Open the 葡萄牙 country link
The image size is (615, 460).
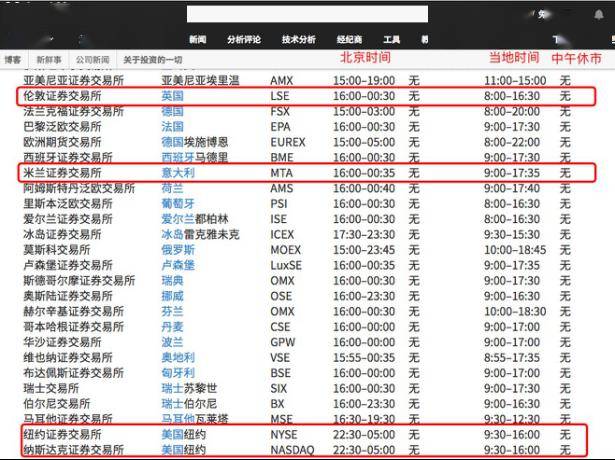(178, 204)
